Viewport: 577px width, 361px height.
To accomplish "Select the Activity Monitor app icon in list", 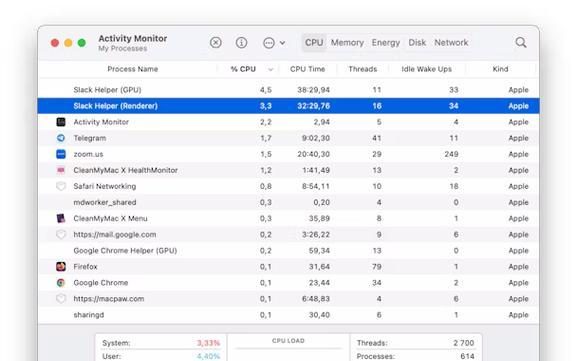I will click(x=61, y=122).
